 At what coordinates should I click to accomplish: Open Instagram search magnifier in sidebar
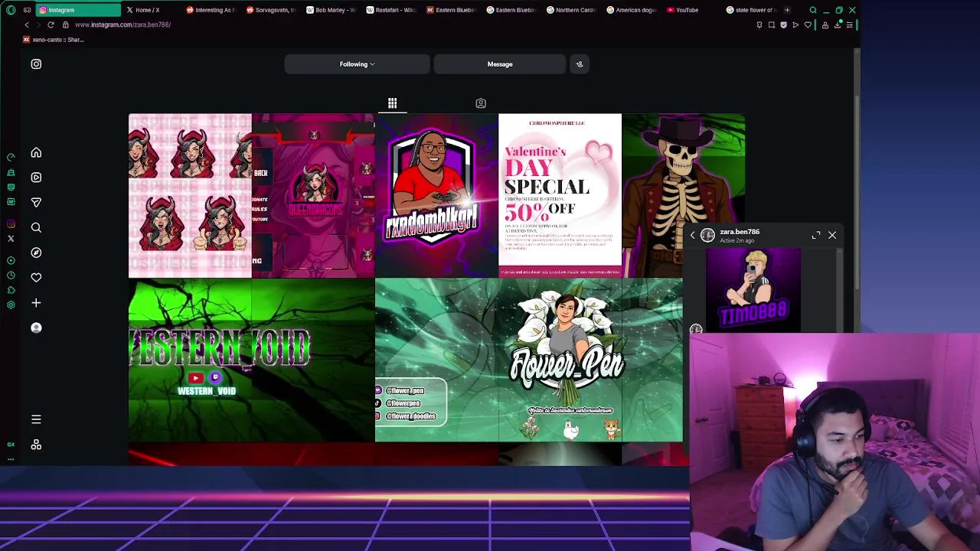(x=36, y=227)
